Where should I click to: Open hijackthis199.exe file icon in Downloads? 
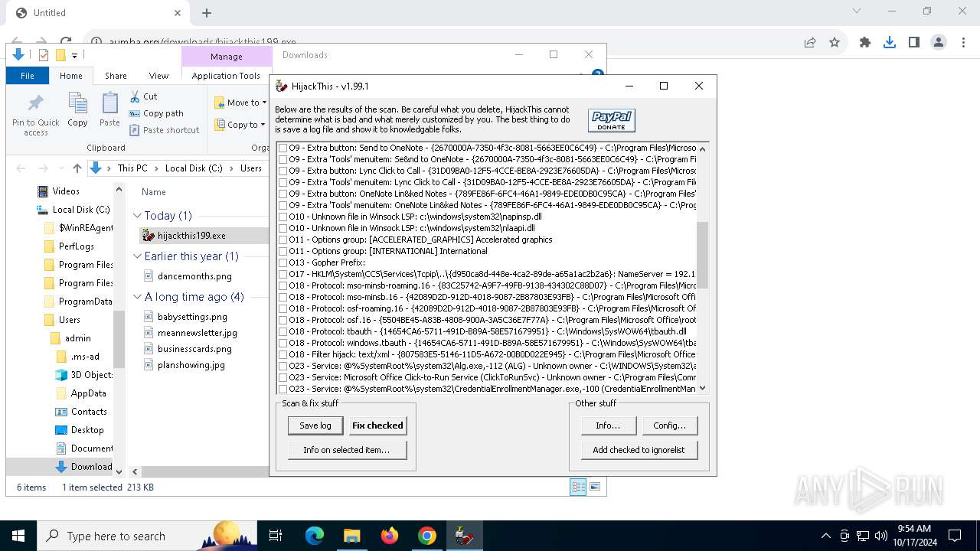pyautogui.click(x=149, y=236)
